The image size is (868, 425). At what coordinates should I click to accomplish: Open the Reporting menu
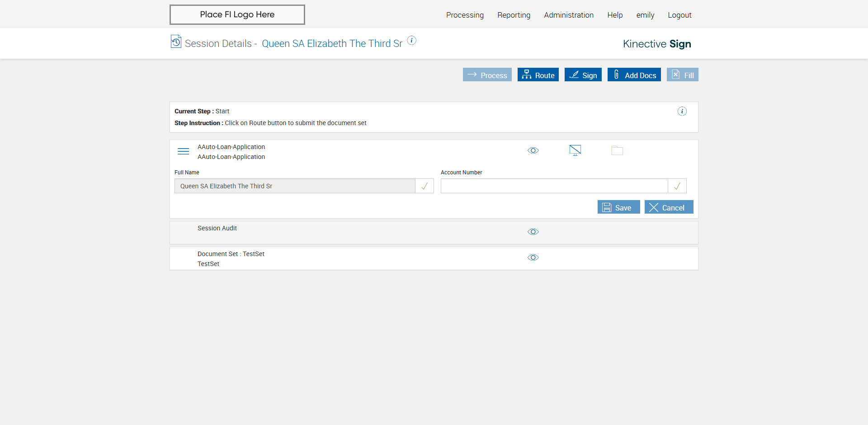click(514, 15)
